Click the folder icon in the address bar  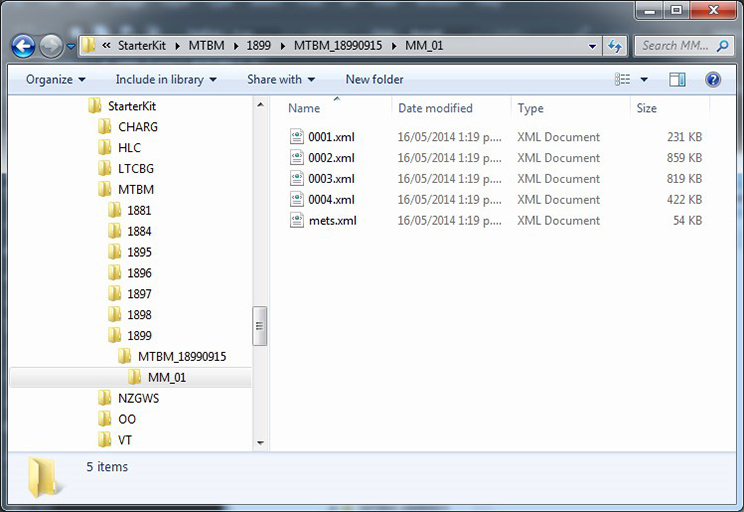click(88, 46)
